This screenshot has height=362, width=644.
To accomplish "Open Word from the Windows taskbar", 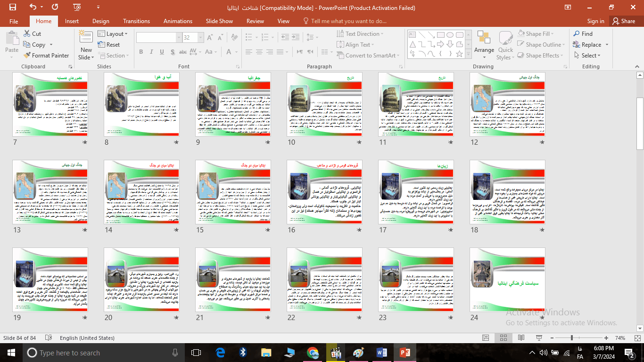I will pyautogui.click(x=381, y=352).
